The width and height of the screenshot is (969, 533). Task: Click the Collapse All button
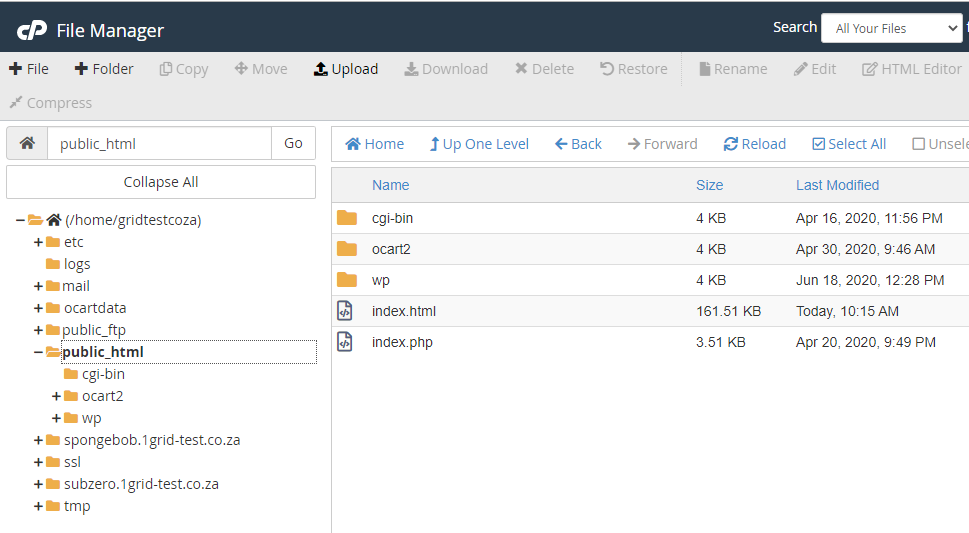[161, 182]
